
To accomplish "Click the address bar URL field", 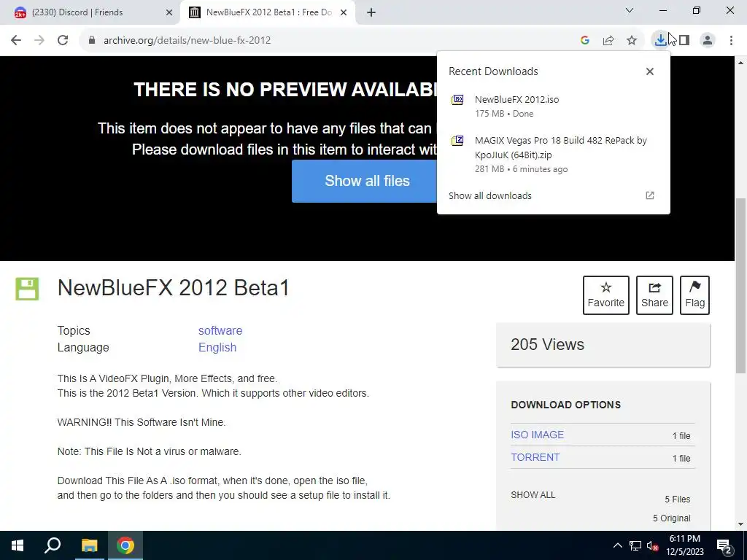I will 333,41.
